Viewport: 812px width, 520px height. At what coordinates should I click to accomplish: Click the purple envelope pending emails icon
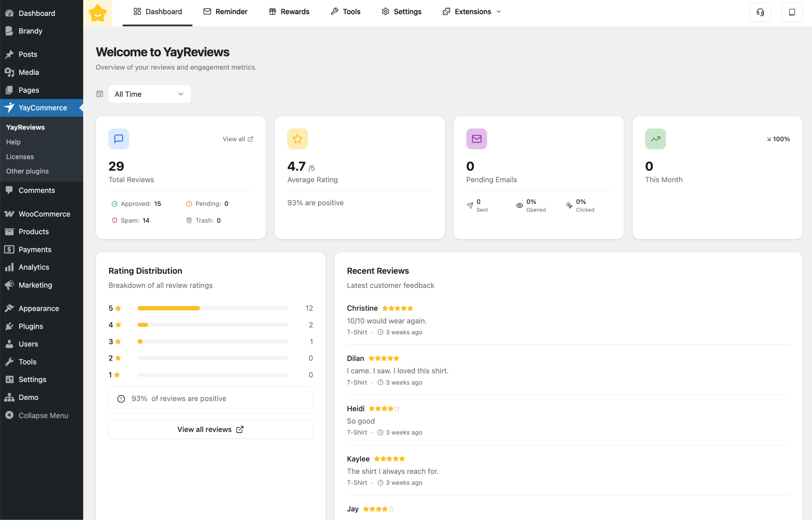pos(476,139)
